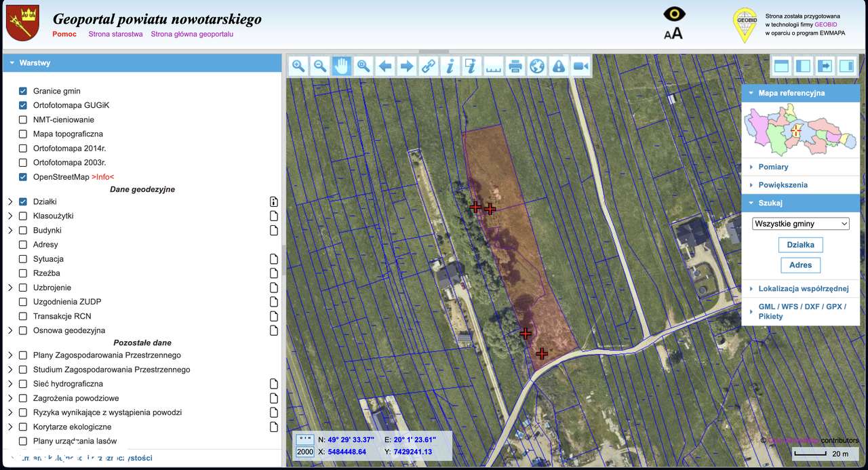The width and height of the screenshot is (868, 470).
Task: Open the Pomoc link
Action: (64, 34)
